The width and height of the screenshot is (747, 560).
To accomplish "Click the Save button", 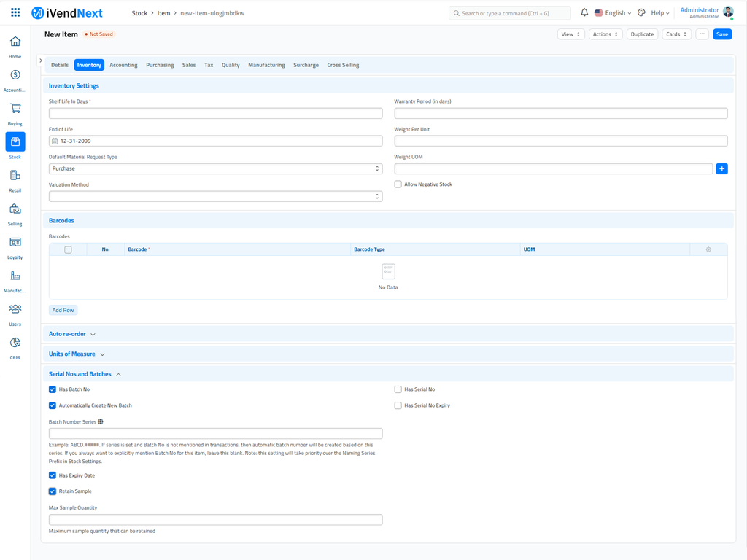I will (x=721, y=34).
